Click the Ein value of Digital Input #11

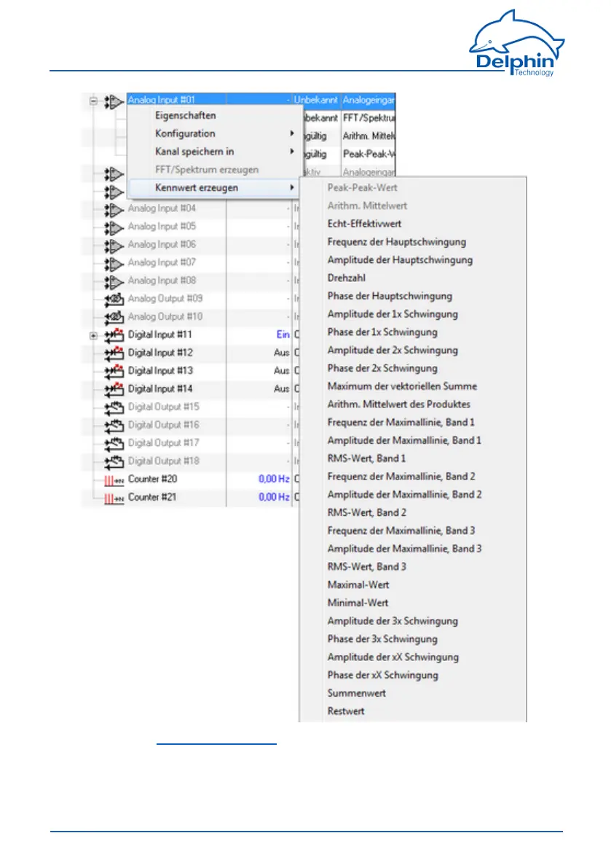[x=283, y=335]
